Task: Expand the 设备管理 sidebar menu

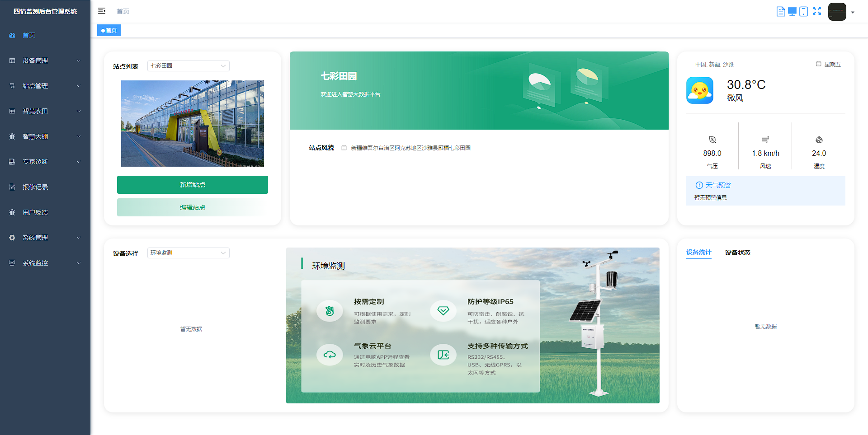Action: (x=45, y=61)
